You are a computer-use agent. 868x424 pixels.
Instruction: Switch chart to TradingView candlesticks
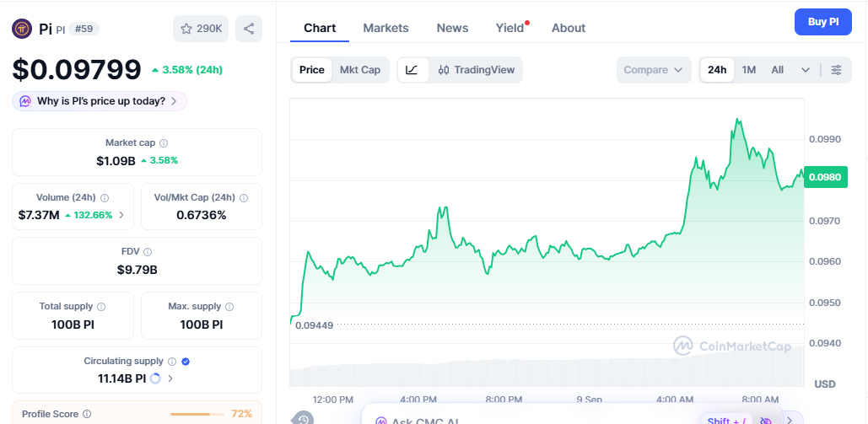(476, 70)
